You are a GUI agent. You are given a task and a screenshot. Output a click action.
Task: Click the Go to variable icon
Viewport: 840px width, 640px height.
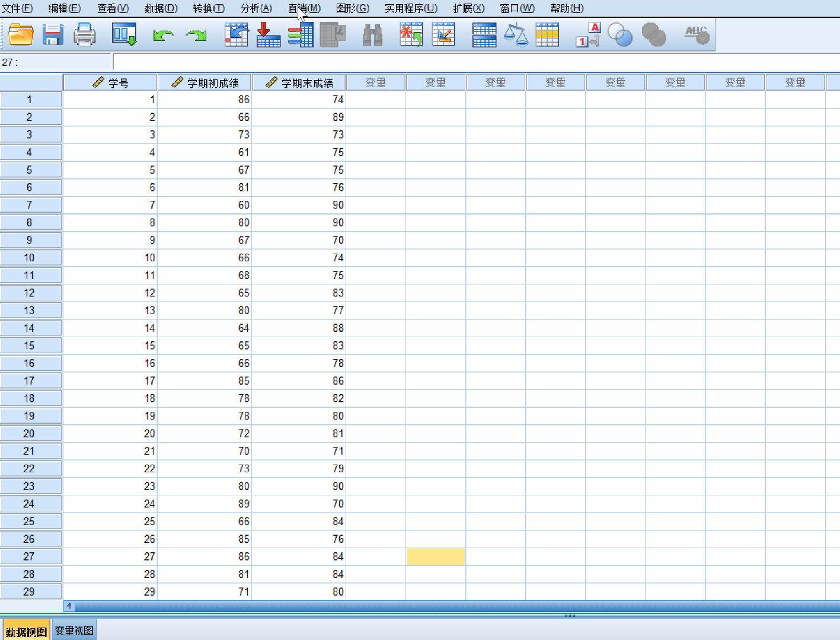pos(268,34)
